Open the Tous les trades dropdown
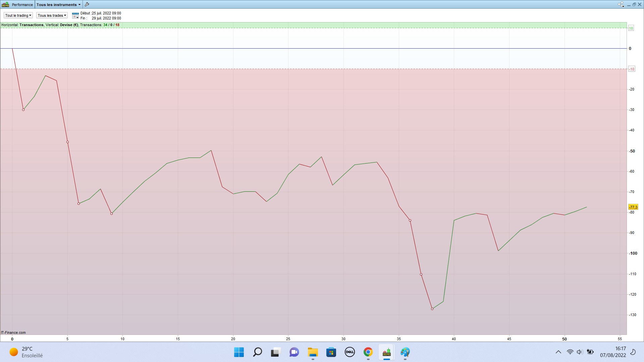Image resolution: width=644 pixels, height=362 pixels. (x=52, y=15)
